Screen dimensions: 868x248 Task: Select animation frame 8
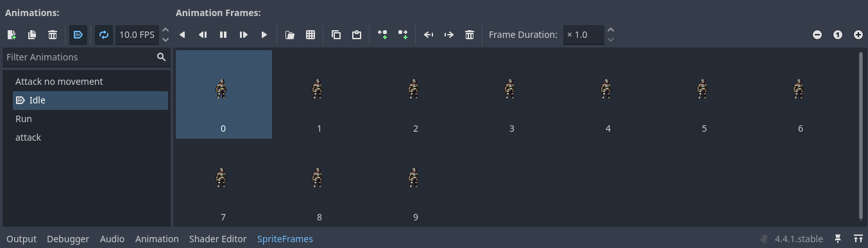(319, 183)
